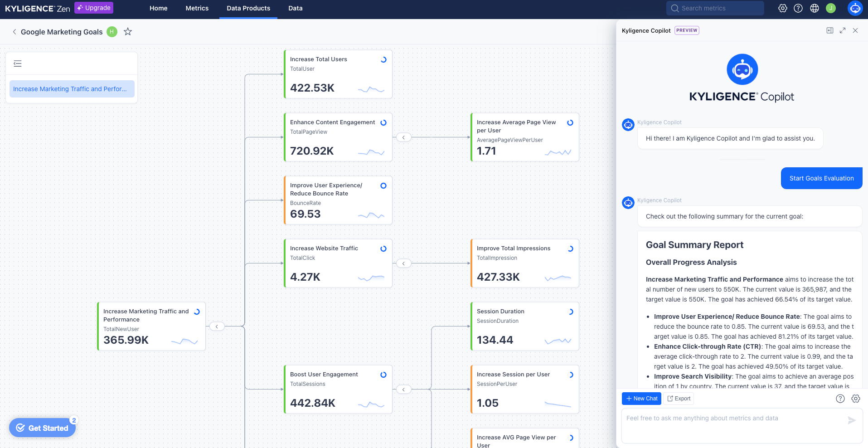Go back using the arrow beside Google Marketing Goals
Viewport: 868px width, 448px height.
click(15, 32)
